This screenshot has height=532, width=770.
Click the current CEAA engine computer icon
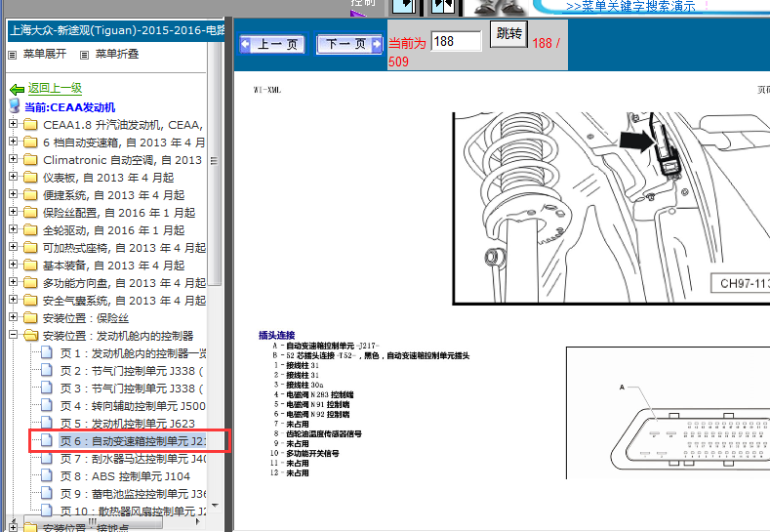click(x=16, y=106)
